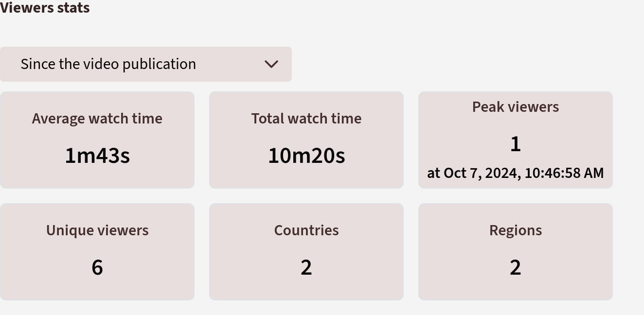Click the Countries count "2"
644x315 pixels.
[306, 267]
